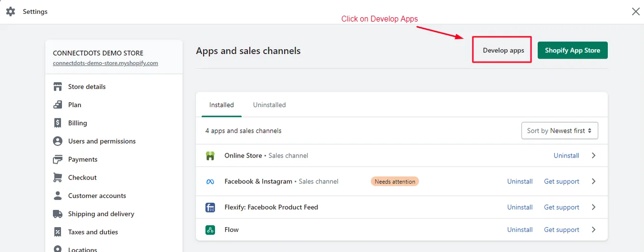Click the Flow app icon

coord(210,230)
